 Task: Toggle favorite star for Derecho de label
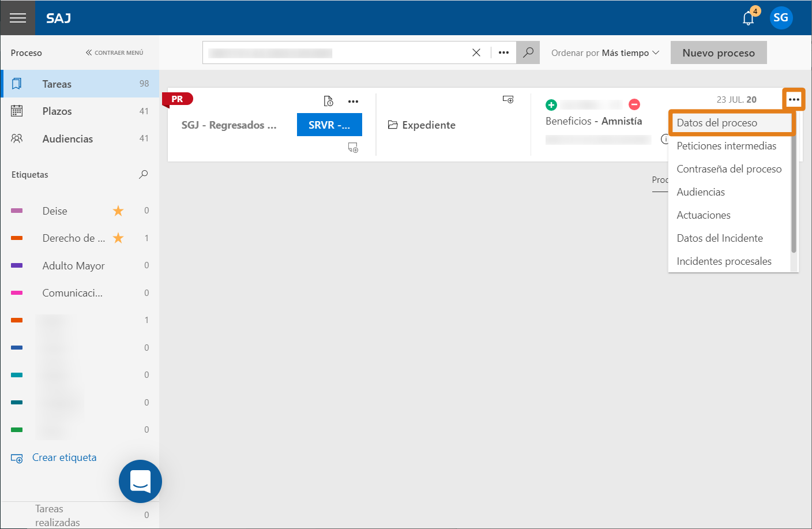(x=118, y=238)
